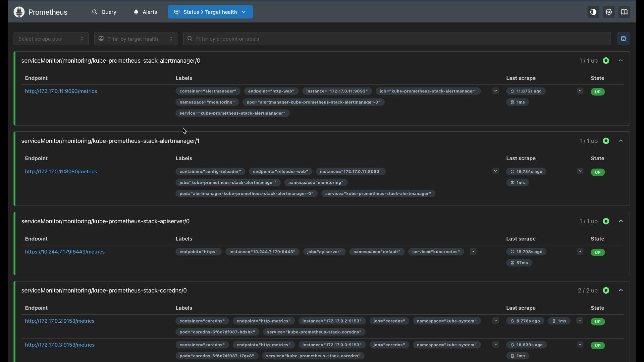
Task: Collapse the coredns/0 scrape pool
Action: click(x=621, y=291)
